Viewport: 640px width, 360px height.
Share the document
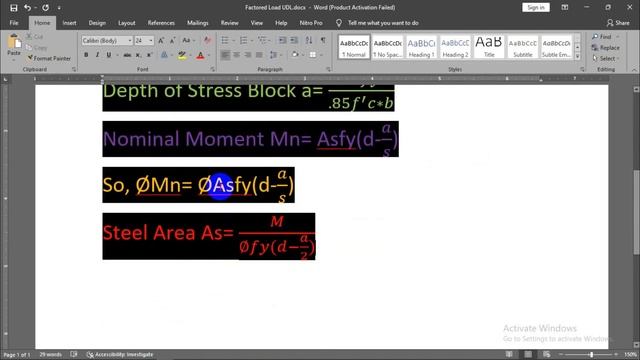point(618,23)
